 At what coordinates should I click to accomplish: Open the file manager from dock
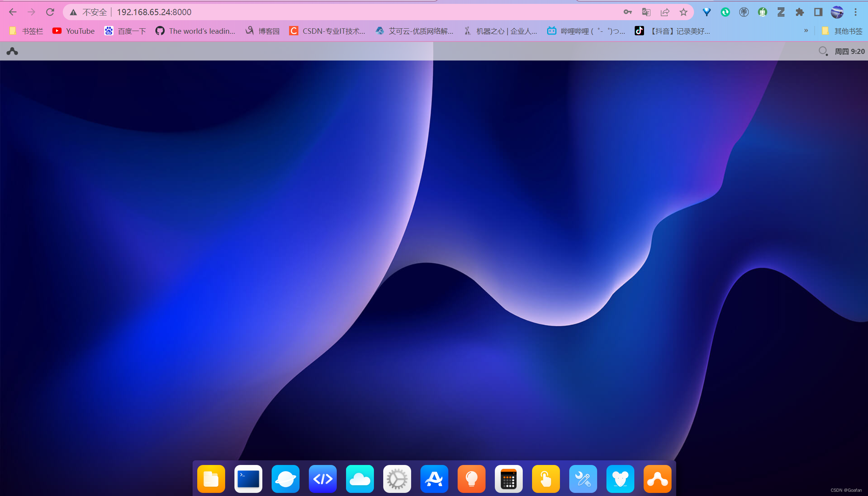coord(211,479)
